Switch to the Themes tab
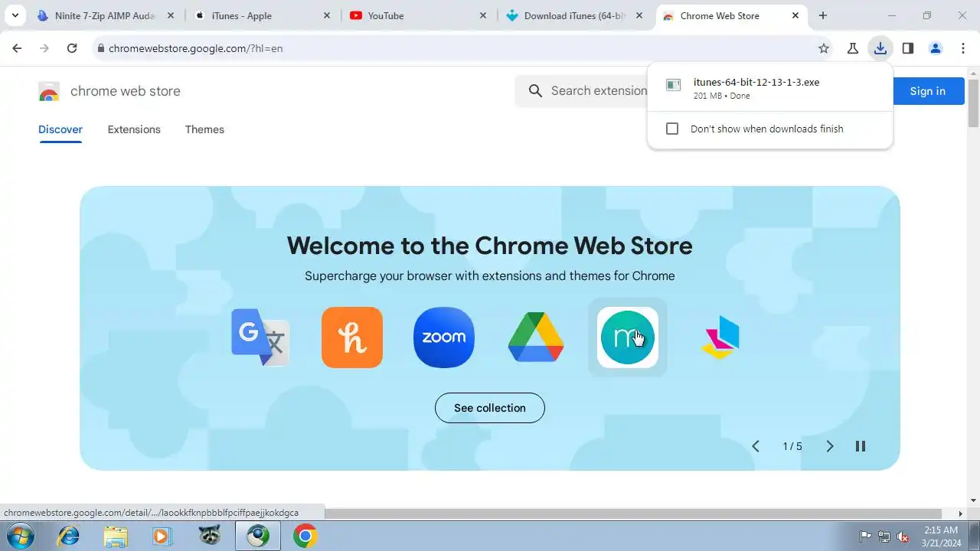The image size is (980, 551). pos(204,129)
